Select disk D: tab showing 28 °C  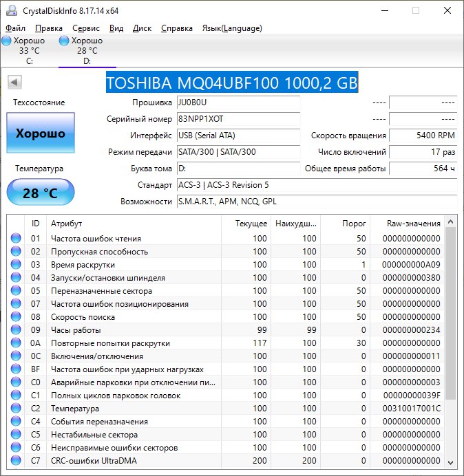87,51
